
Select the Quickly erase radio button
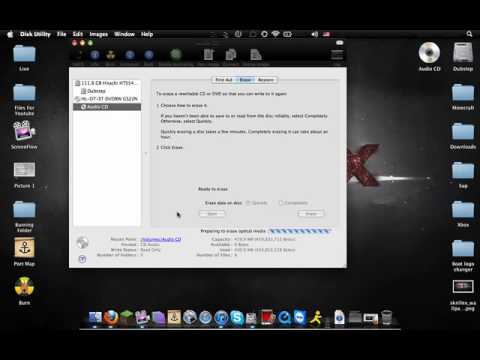(x=248, y=203)
